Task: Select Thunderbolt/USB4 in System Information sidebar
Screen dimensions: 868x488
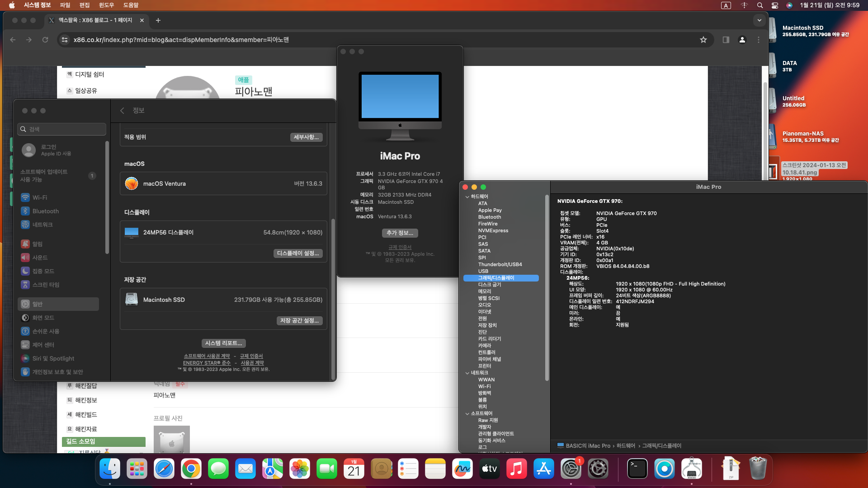Action: 500,264
